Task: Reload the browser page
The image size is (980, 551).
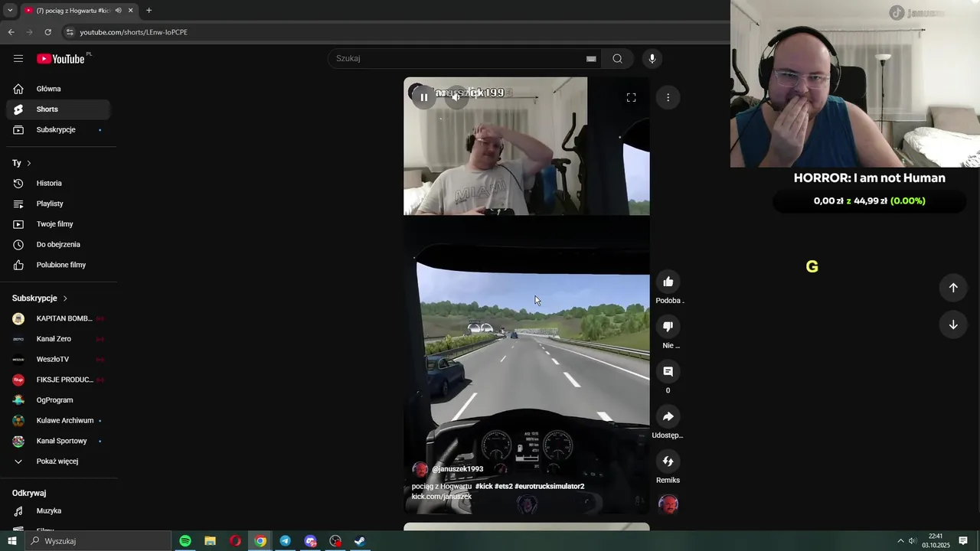Action: pyautogui.click(x=48, y=32)
